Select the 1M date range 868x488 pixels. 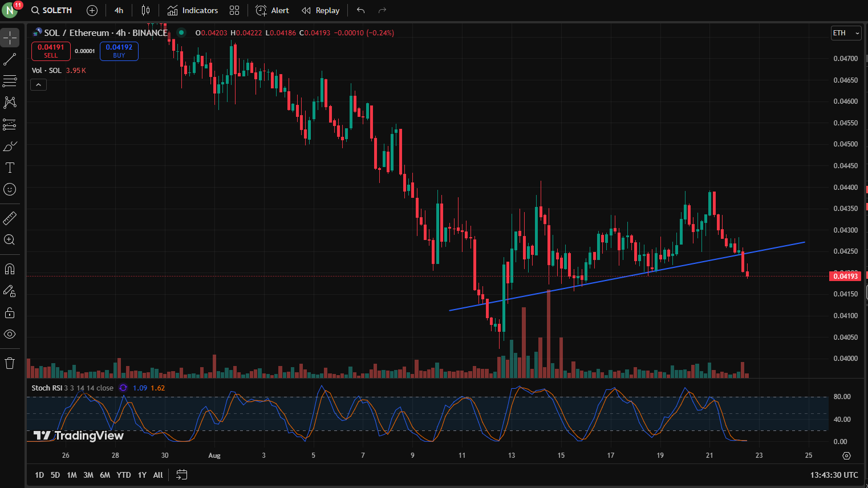tap(72, 475)
